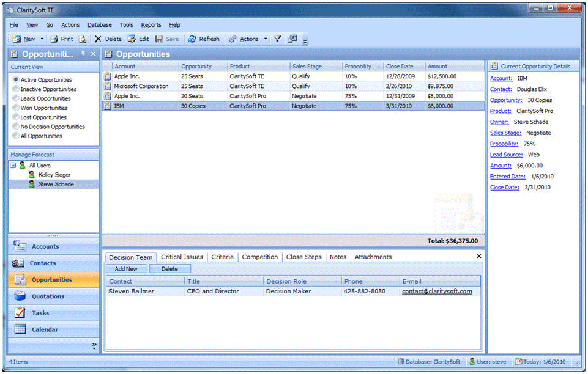
Task: Click the contact@claritysoft.com email link
Action: [x=436, y=291]
